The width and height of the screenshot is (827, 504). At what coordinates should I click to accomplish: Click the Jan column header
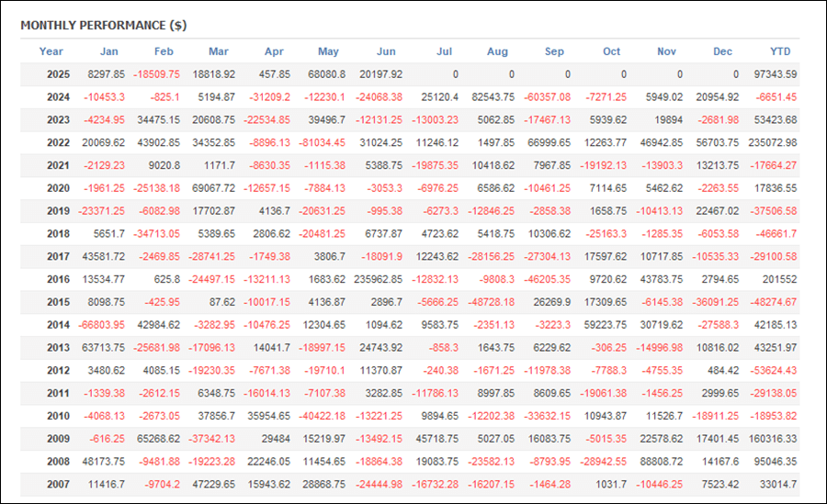(109, 51)
